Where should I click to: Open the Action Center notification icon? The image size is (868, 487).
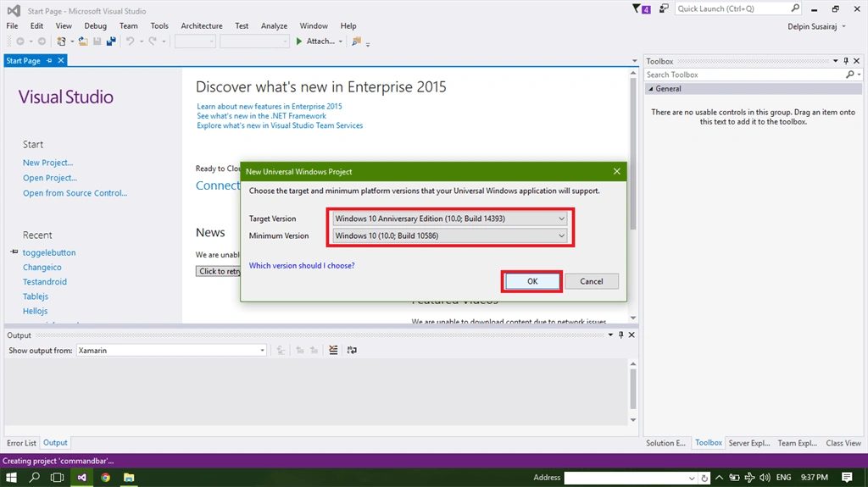pyautogui.click(x=847, y=477)
